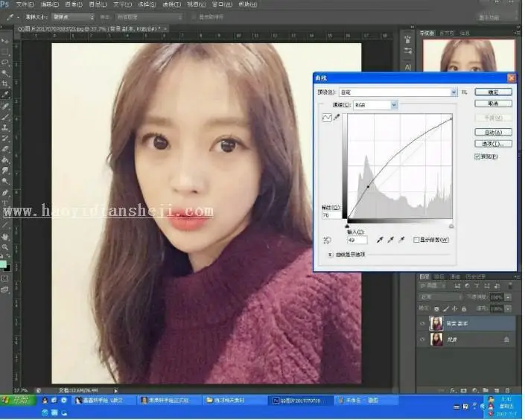
Task: Pick the white point eyedropper in Curves
Action: click(401, 240)
